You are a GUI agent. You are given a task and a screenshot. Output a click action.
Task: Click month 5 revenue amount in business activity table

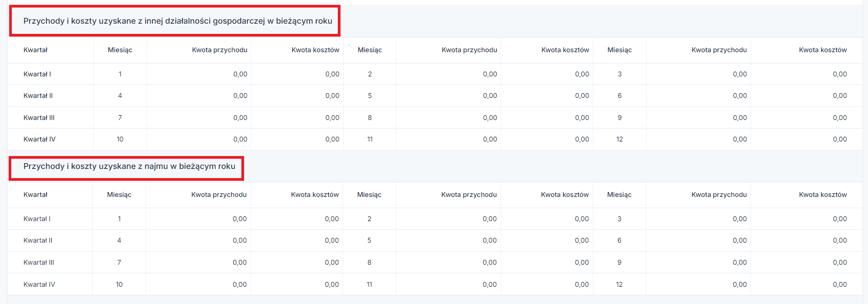(x=490, y=96)
